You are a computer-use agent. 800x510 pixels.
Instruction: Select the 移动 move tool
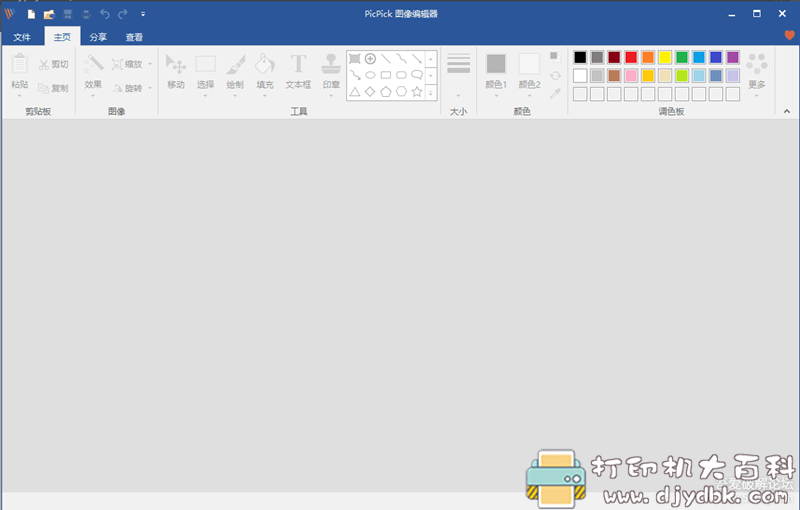click(176, 71)
